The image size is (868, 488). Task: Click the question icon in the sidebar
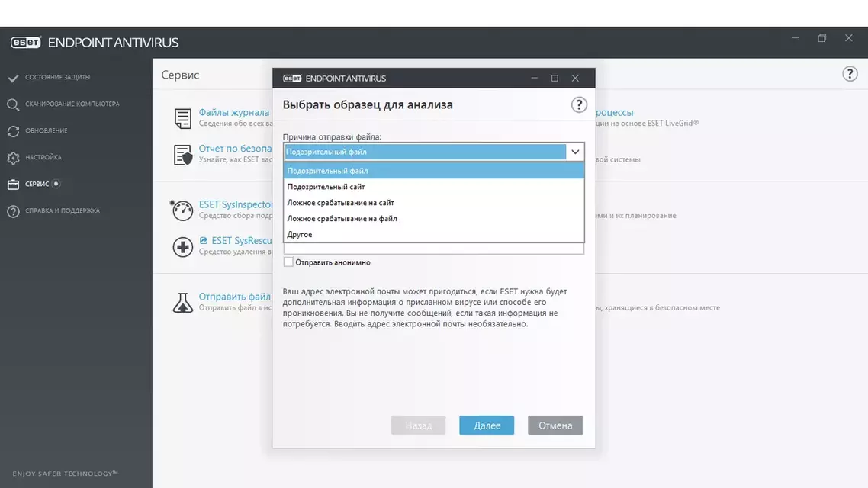pyautogui.click(x=13, y=211)
